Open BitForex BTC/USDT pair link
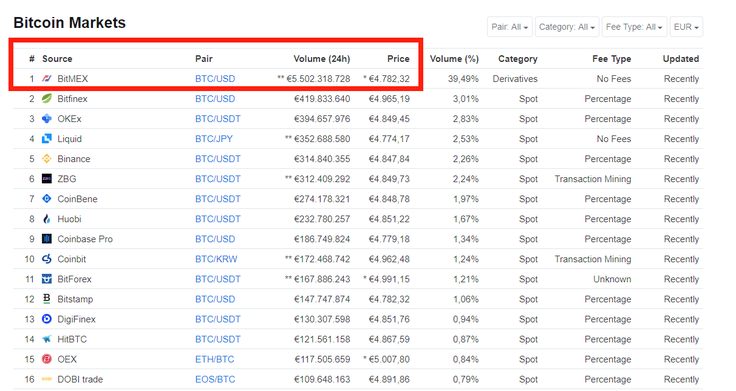736x391 pixels. pyautogui.click(x=218, y=279)
